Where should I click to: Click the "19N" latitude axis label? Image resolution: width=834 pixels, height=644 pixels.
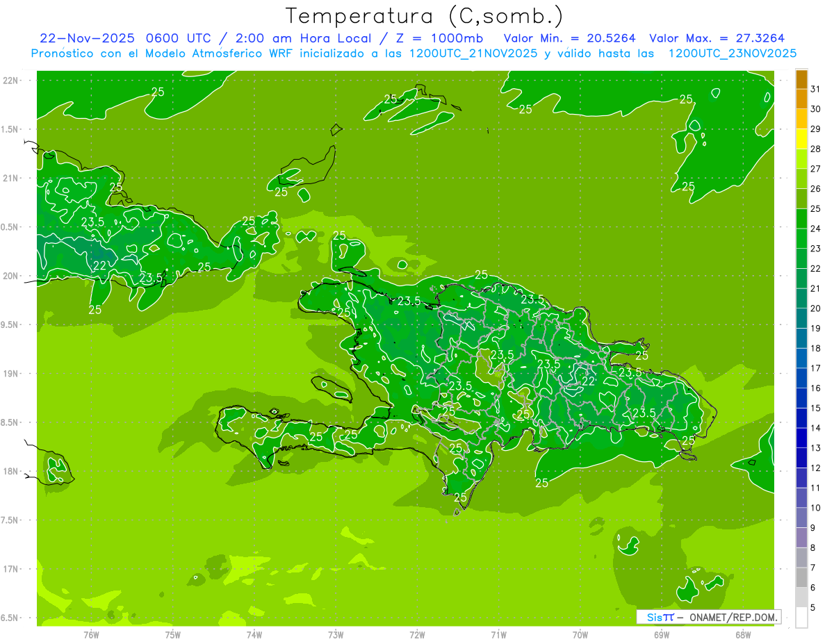coord(10,374)
